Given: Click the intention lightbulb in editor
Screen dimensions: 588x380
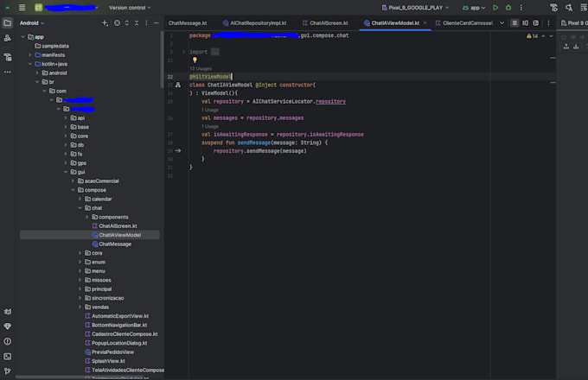Looking at the screenshot, I should click(195, 60).
